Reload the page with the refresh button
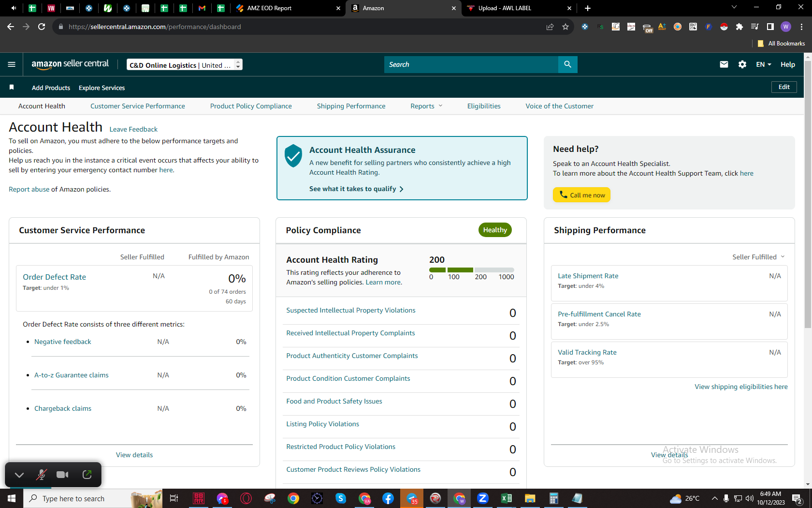 click(42, 27)
